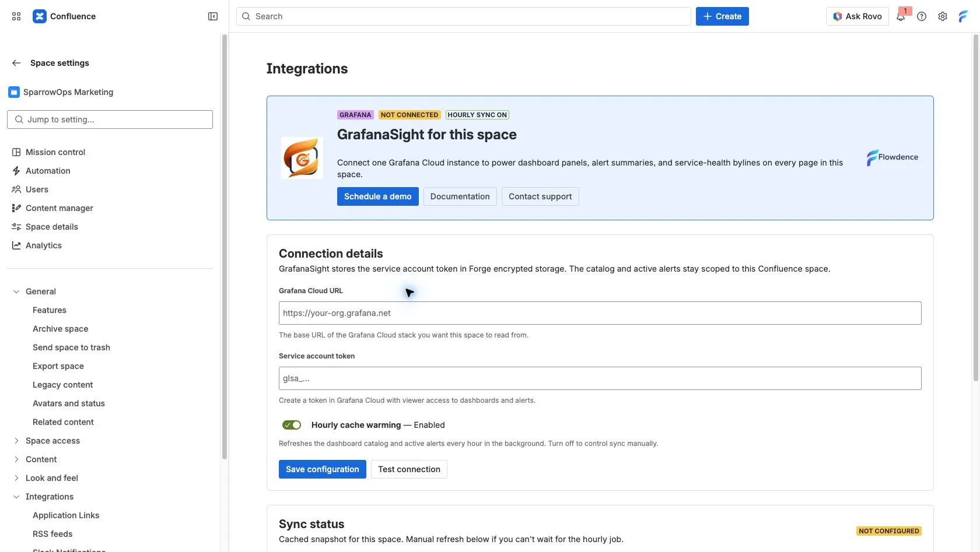Click the Create button
This screenshot has width=980, height=552.
(722, 16)
